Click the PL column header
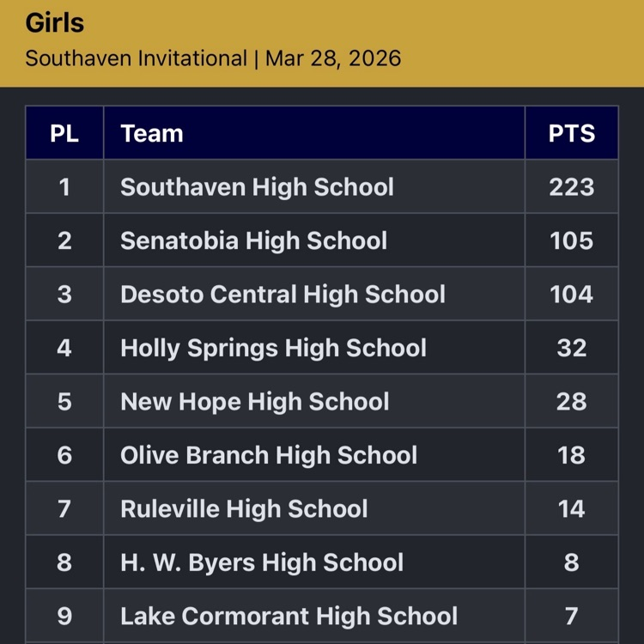The height and width of the screenshot is (644, 644). point(64,133)
